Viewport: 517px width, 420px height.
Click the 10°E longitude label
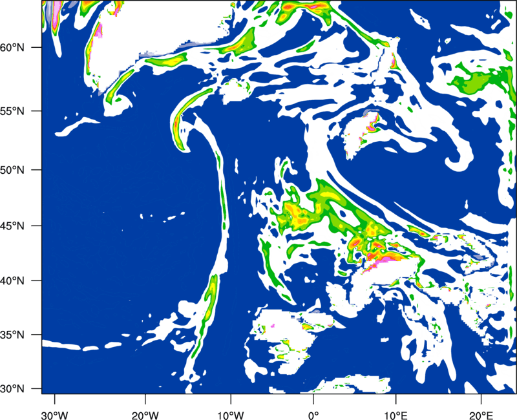click(396, 415)
